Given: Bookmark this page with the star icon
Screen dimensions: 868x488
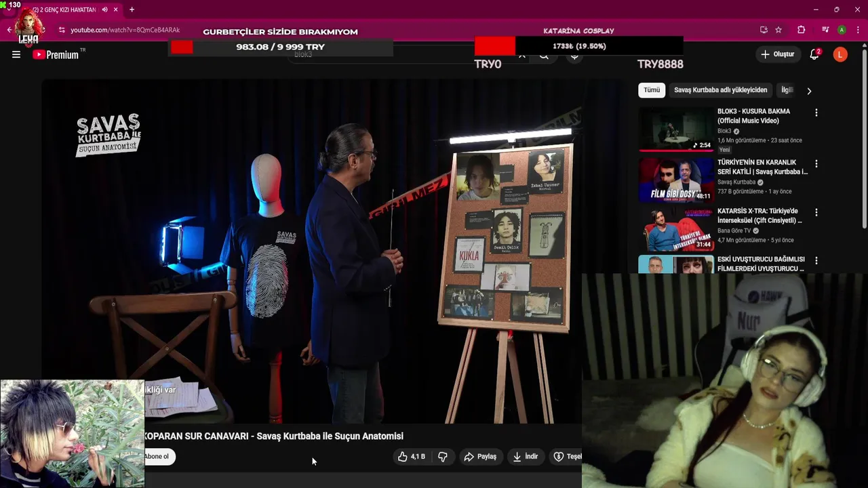Looking at the screenshot, I should coord(778,30).
